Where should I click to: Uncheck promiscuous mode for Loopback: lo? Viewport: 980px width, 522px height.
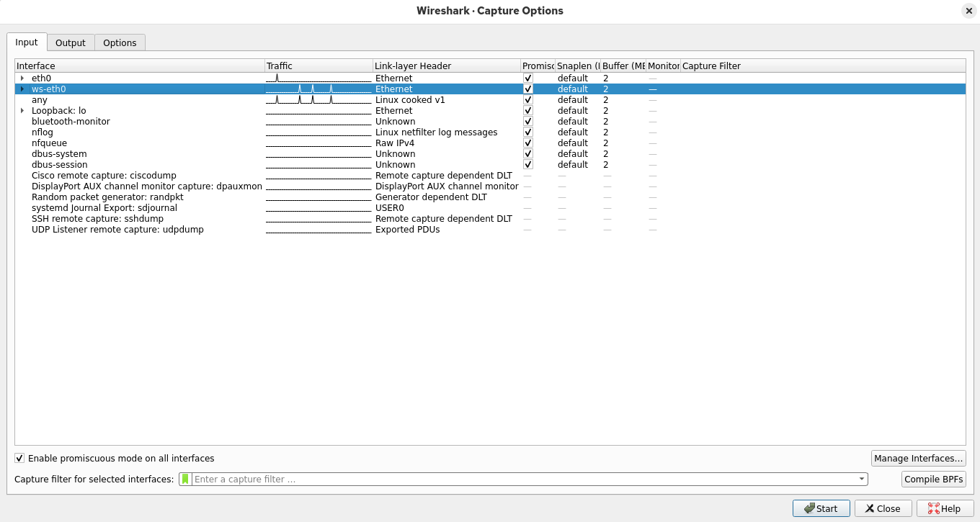528,111
